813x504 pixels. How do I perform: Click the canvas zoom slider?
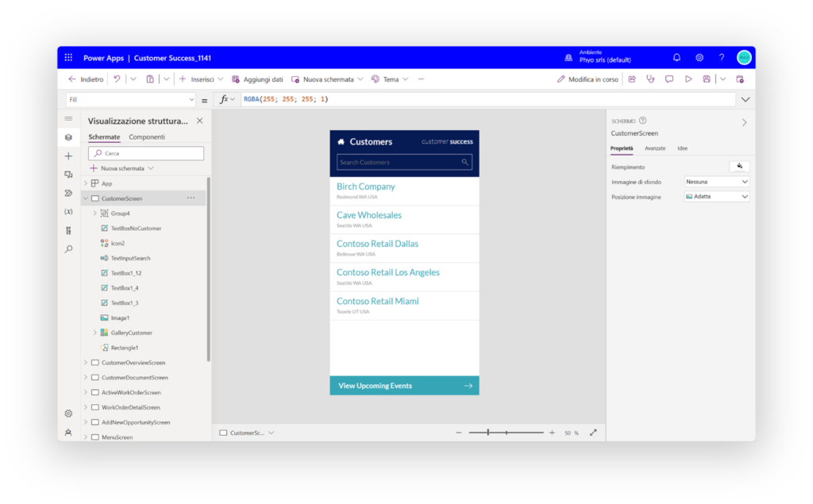506,433
